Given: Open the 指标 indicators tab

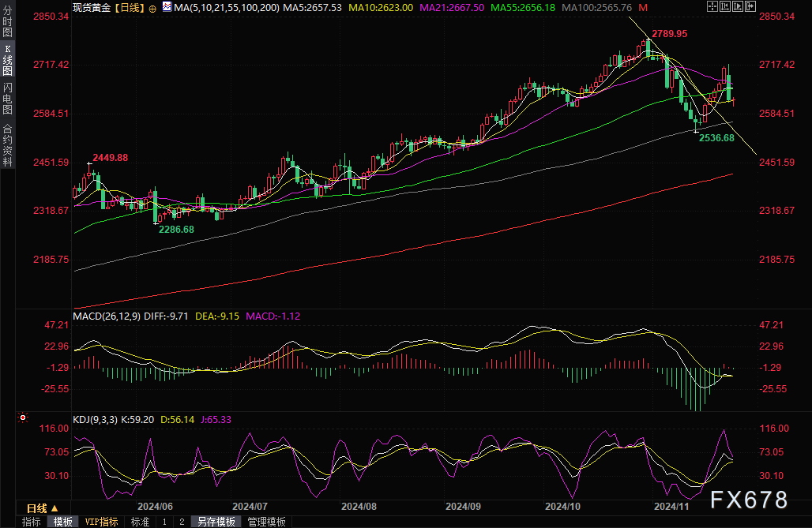Looking at the screenshot, I should click(32, 522).
